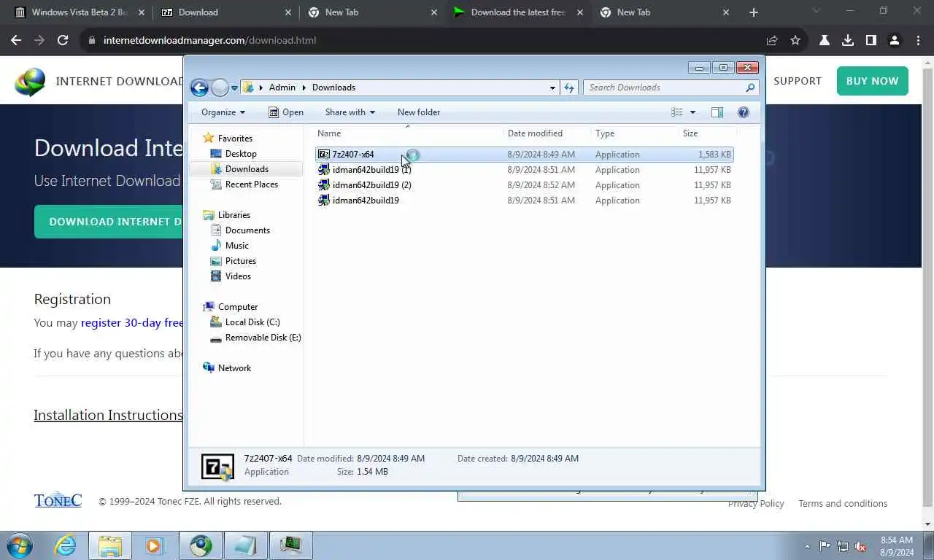Click the Chrome address bar URL
The height and width of the screenshot is (560, 934).
pyautogui.click(x=209, y=41)
